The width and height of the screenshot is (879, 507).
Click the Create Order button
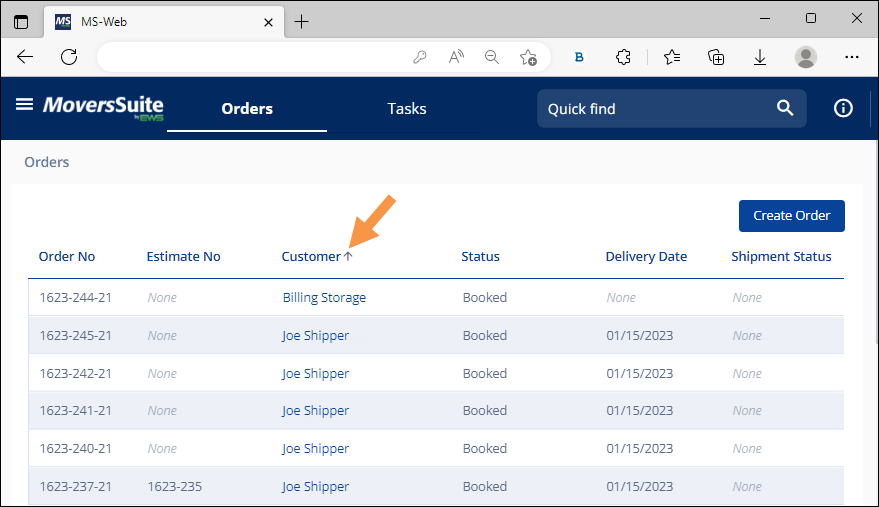(x=791, y=216)
